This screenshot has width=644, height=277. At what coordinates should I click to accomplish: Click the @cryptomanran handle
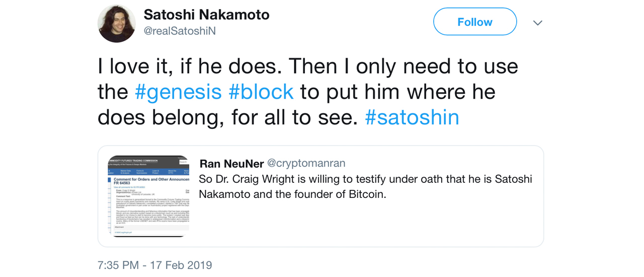(306, 163)
